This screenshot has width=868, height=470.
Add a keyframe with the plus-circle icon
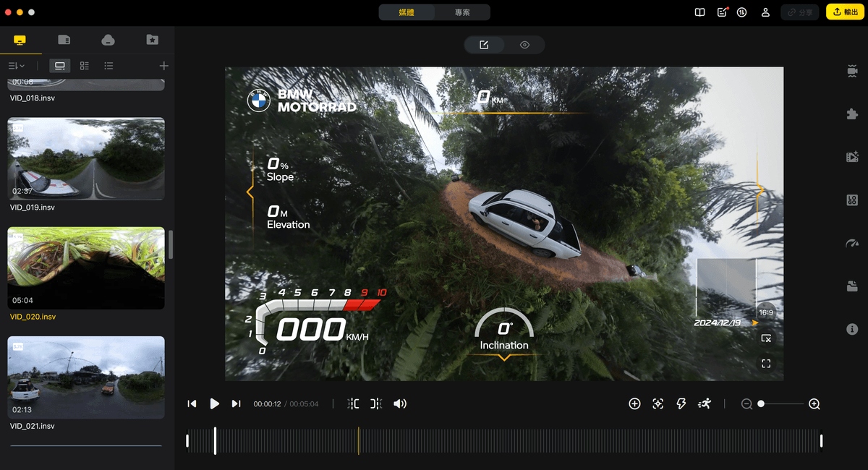[634, 403]
